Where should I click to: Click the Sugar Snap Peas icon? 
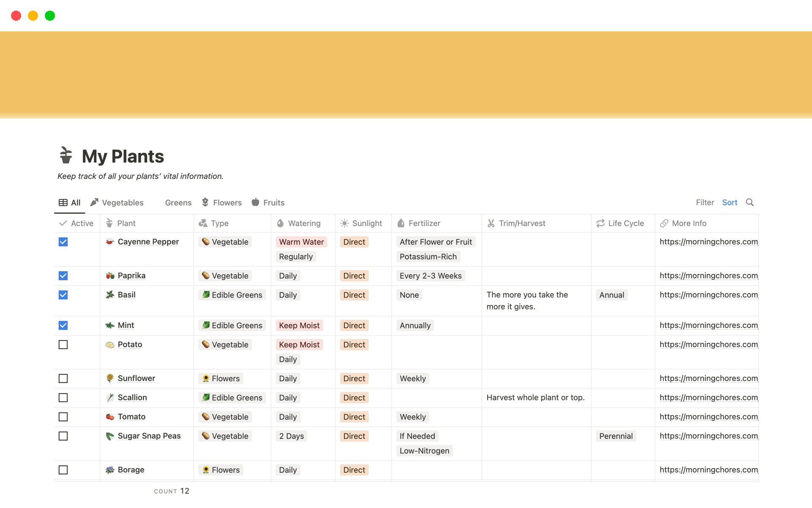click(x=110, y=436)
